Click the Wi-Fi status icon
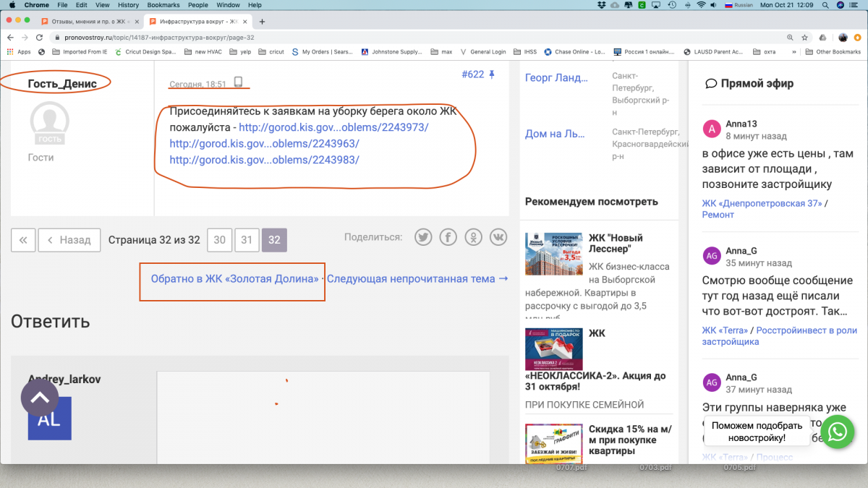868x488 pixels. (701, 5)
